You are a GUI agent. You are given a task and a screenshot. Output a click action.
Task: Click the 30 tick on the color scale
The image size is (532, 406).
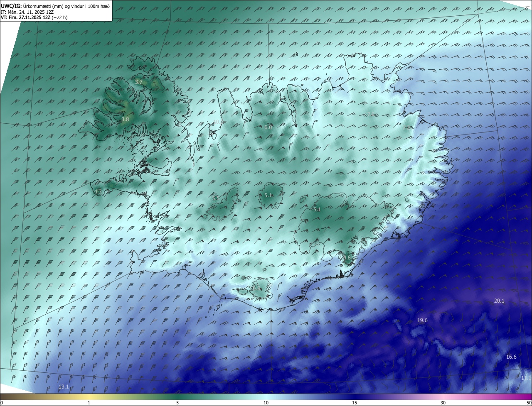point(443,403)
